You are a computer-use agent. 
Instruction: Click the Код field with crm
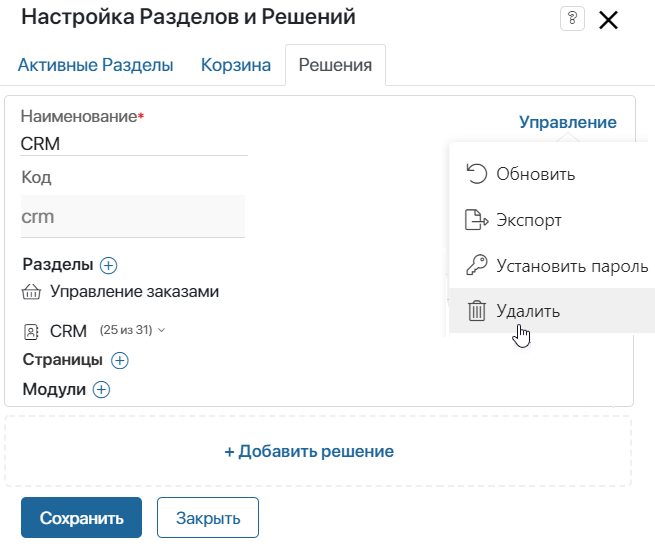pyautogui.click(x=133, y=216)
